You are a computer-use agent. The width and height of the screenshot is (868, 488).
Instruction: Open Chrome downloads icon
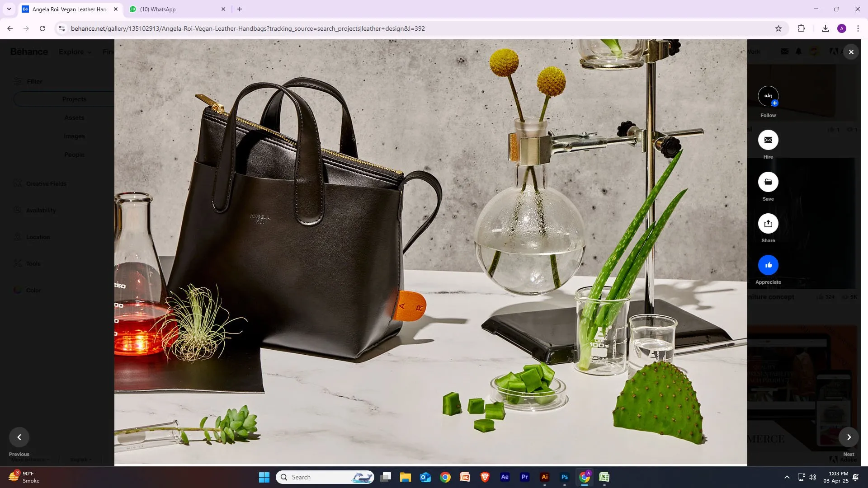[826, 28]
